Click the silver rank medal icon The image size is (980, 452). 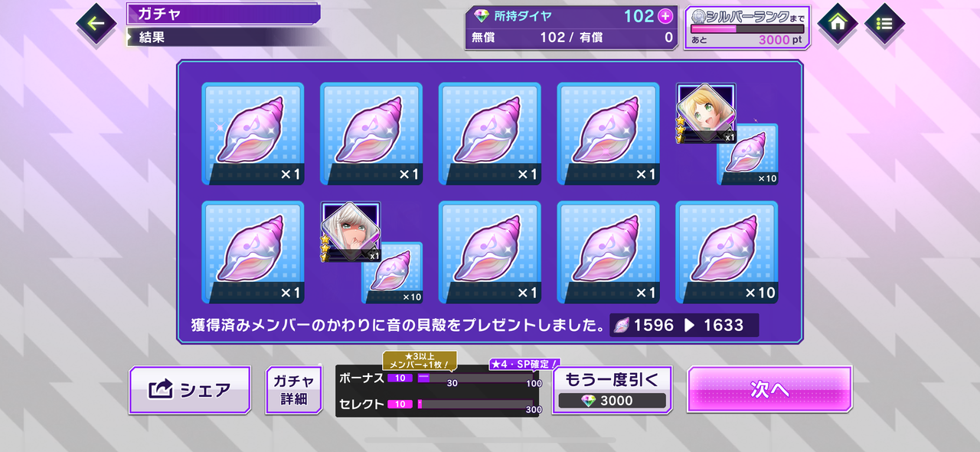(x=697, y=17)
